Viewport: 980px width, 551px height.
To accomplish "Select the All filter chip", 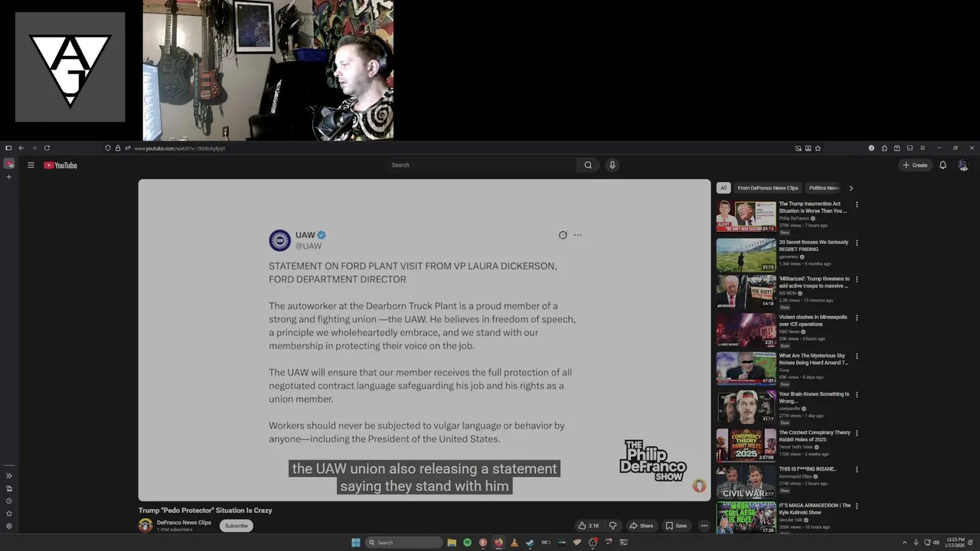I will click(x=724, y=187).
